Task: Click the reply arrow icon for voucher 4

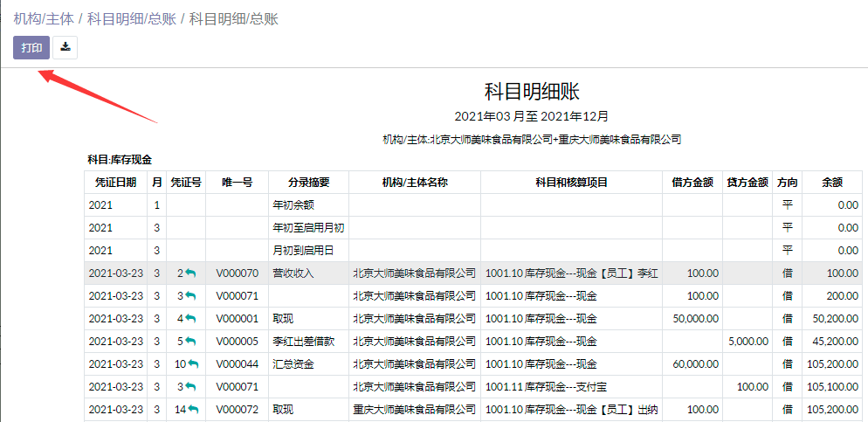Action: [x=190, y=318]
